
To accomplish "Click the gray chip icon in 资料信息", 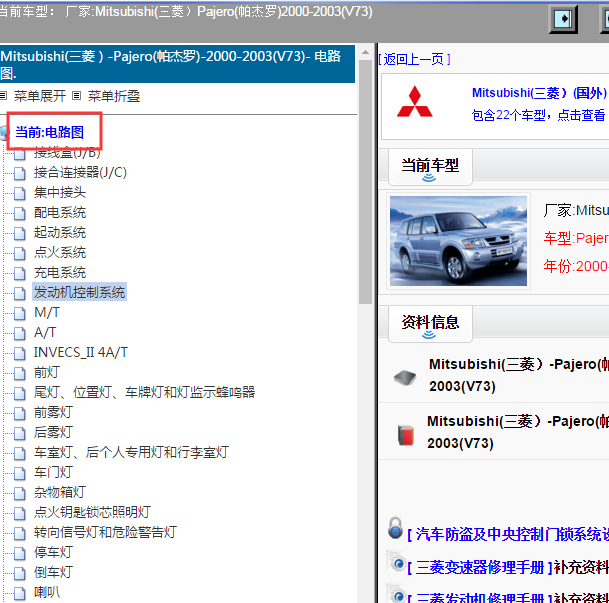I will point(404,377).
